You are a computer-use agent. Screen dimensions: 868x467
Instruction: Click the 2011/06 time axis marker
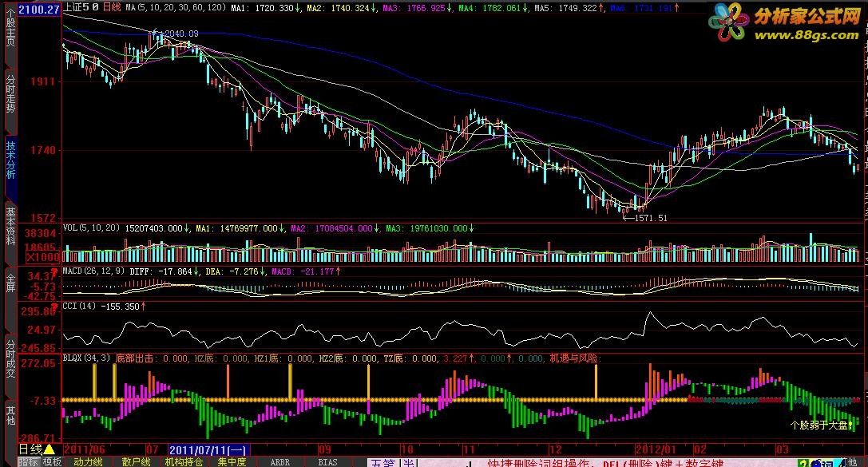[84, 449]
